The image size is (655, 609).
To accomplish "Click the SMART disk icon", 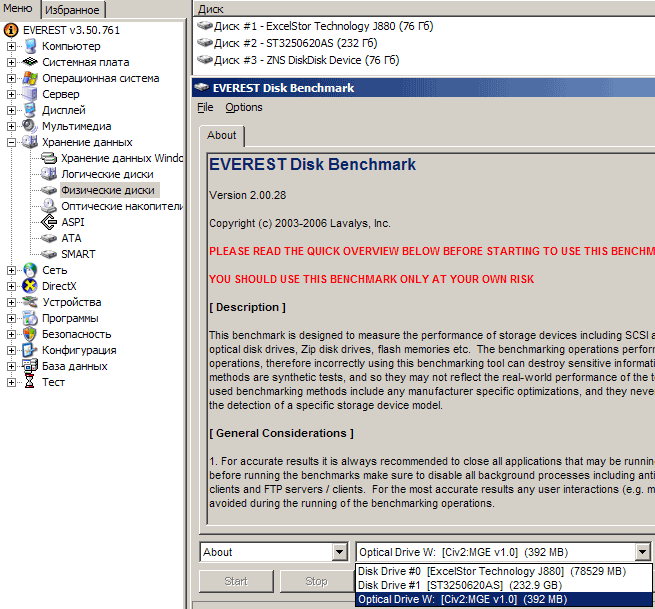I will point(49,254).
